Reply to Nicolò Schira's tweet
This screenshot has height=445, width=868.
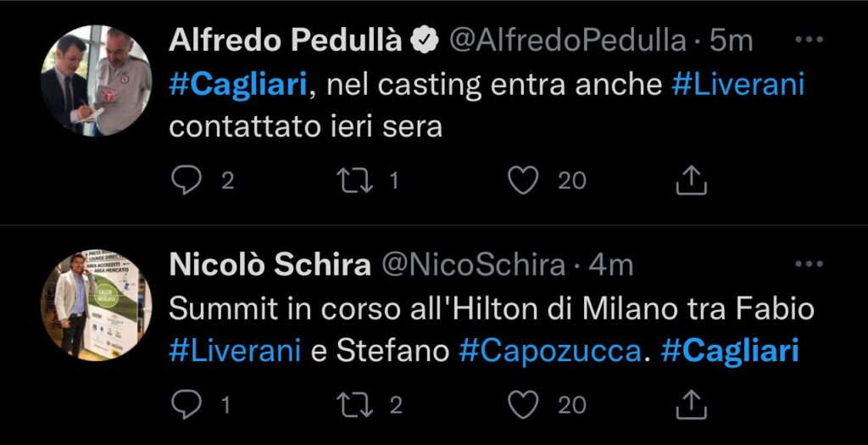(x=185, y=404)
